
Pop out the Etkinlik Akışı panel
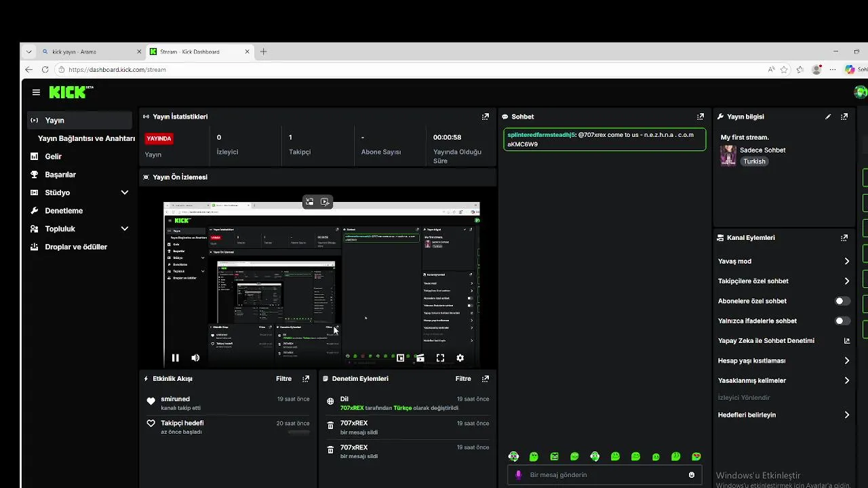tap(306, 379)
